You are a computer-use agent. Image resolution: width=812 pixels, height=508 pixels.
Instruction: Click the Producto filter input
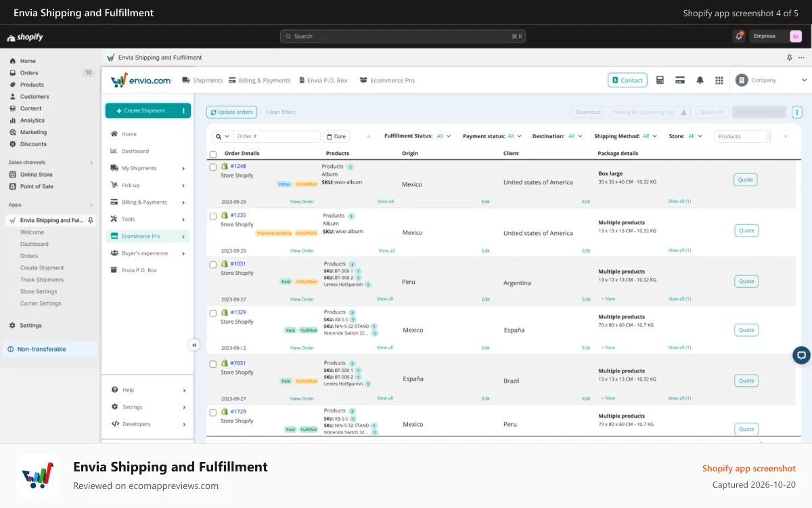742,136
